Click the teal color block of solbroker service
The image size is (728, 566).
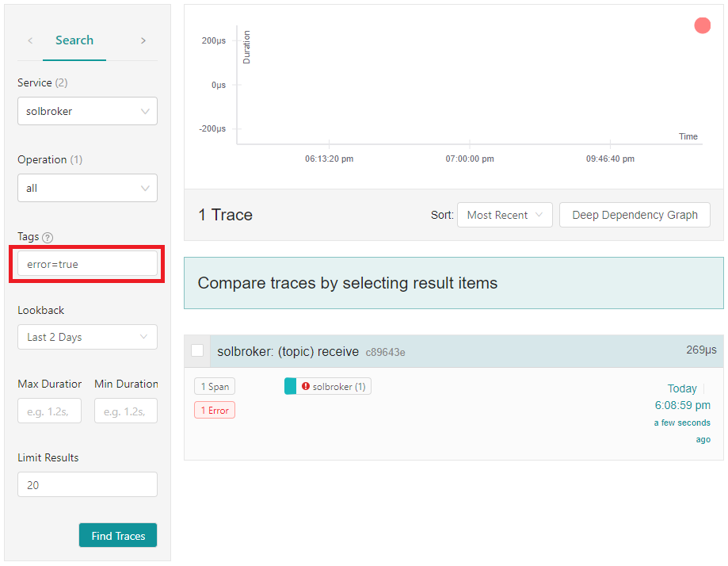[x=290, y=386]
